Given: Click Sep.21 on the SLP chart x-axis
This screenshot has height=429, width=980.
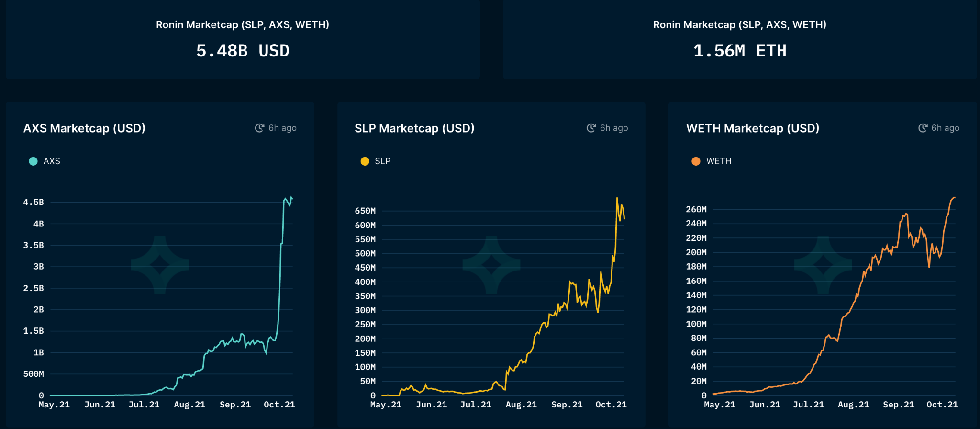Looking at the screenshot, I should click(567, 405).
